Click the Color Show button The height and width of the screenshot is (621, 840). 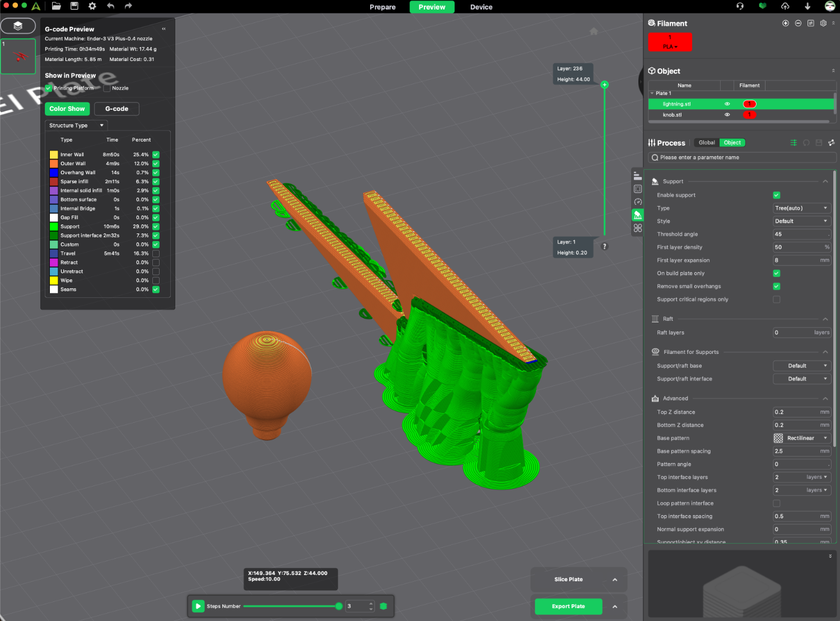(67, 109)
